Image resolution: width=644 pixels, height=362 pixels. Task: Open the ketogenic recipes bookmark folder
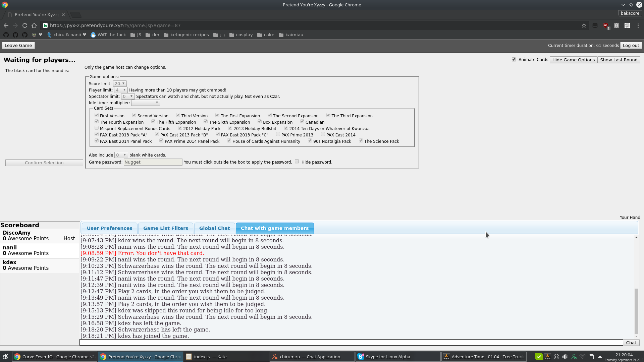pos(186,35)
